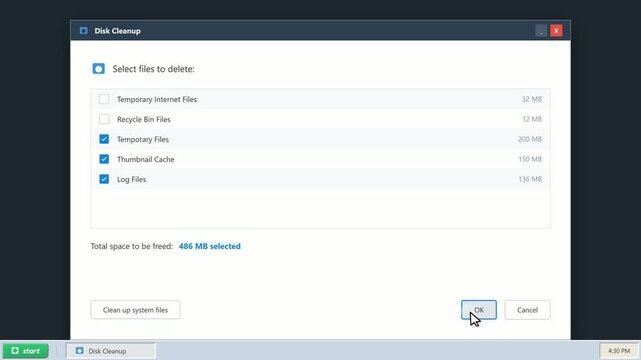Select the Recycle Bin Files label

click(x=144, y=119)
